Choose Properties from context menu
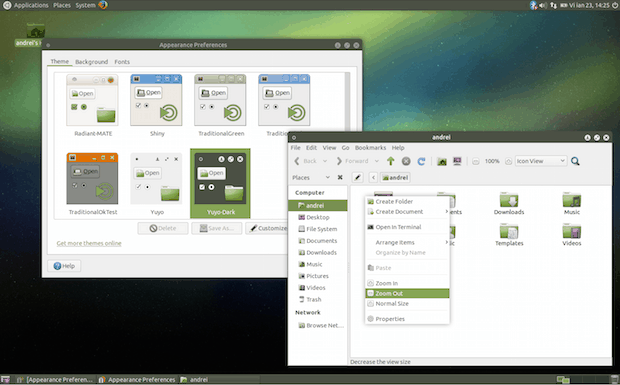The height and width of the screenshot is (385, 620). coord(407,319)
